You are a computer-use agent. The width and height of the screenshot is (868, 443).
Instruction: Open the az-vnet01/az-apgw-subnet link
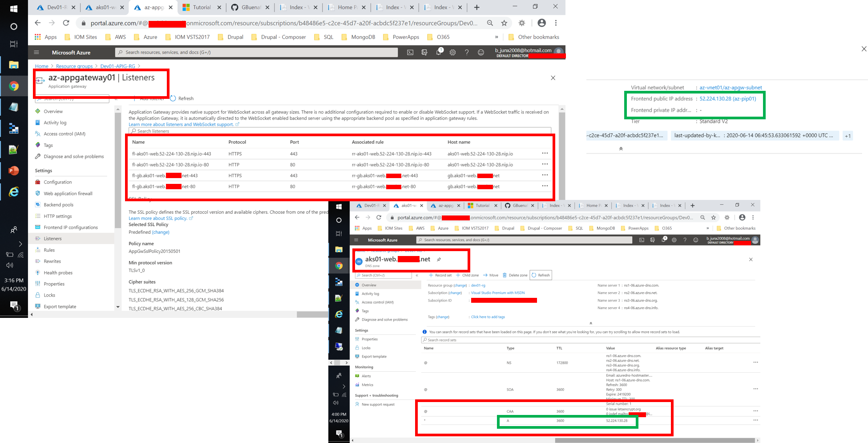pyautogui.click(x=731, y=88)
